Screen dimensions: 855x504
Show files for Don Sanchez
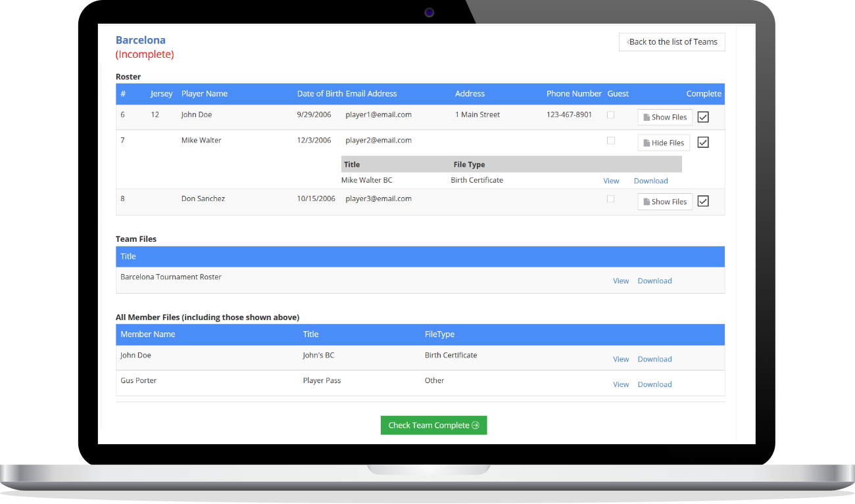(x=665, y=202)
